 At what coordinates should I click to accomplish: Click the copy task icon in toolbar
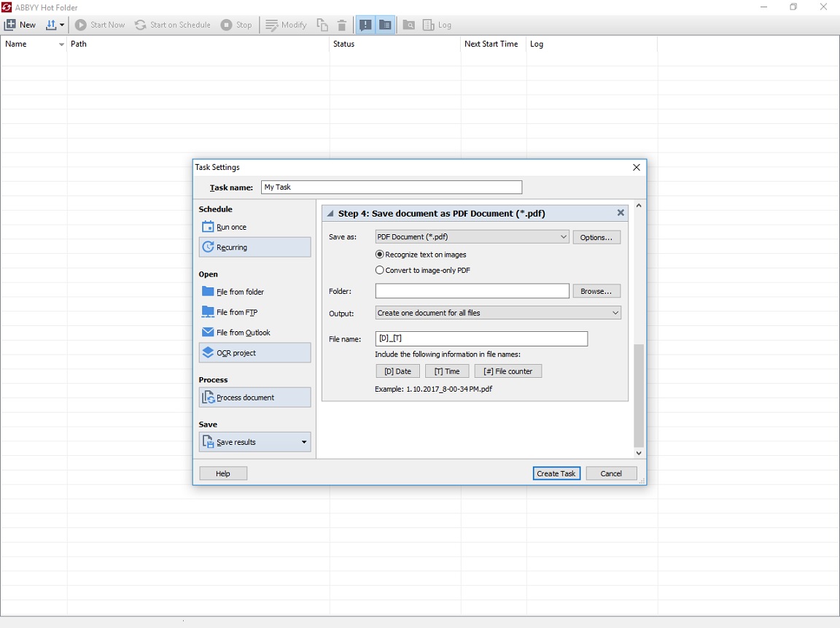coord(322,25)
